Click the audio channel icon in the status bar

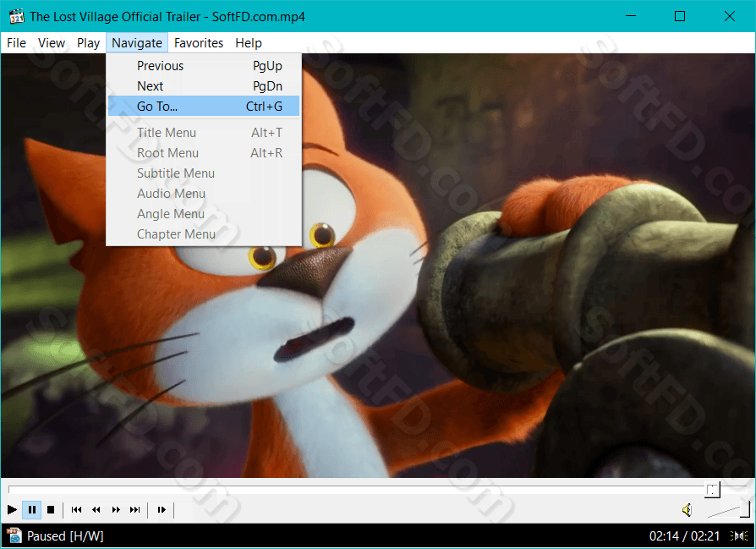pyautogui.click(x=738, y=535)
